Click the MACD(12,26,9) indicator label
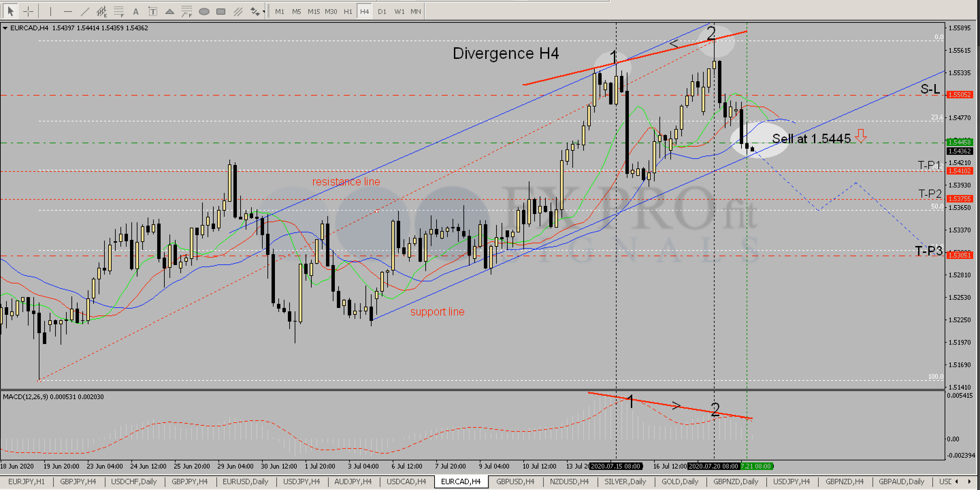This screenshot has height=490, width=980. [26, 397]
